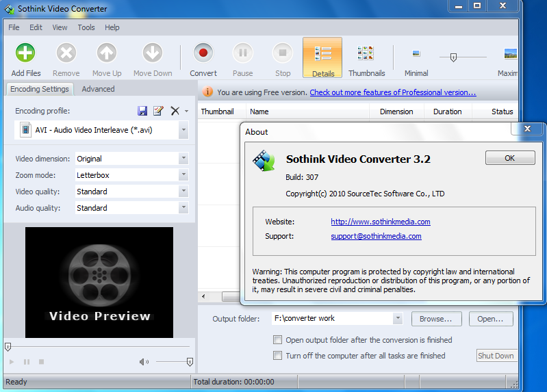
Task: Click the support@sothinkmedia.com email link
Action: click(x=376, y=236)
